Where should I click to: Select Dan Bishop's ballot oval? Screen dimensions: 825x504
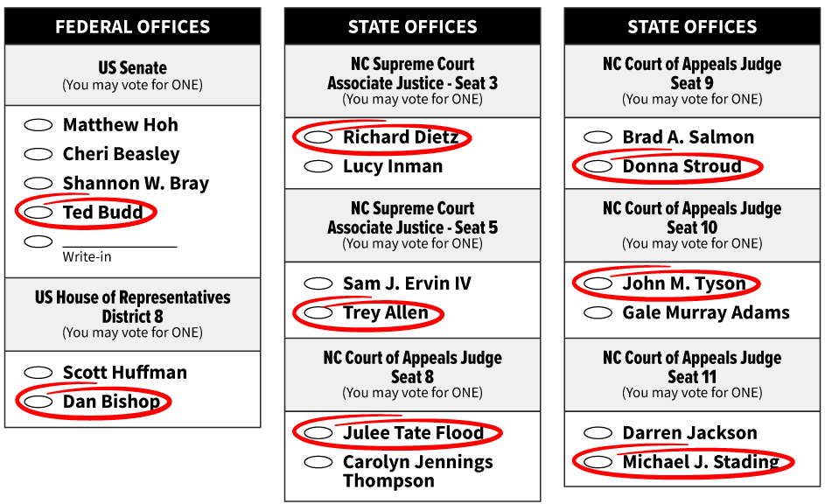tap(38, 402)
